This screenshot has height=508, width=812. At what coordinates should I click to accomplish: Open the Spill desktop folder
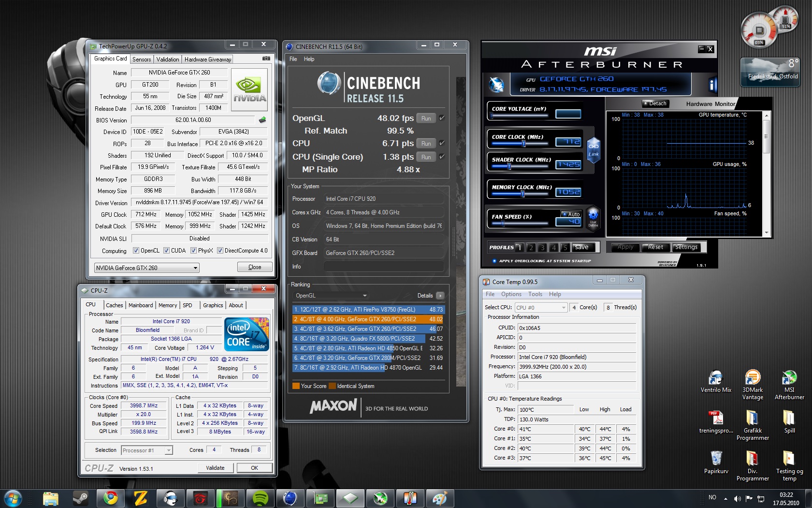point(789,422)
